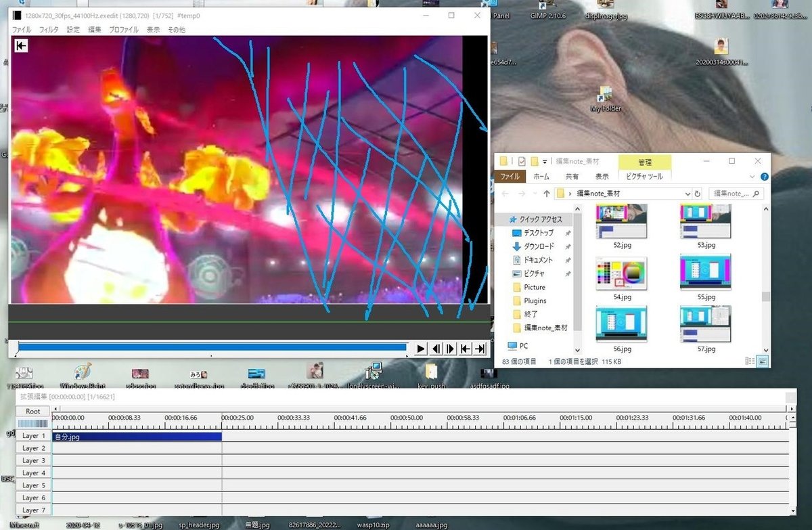
Task: Open the ファイル menu in AviUtl
Action: coord(21,30)
